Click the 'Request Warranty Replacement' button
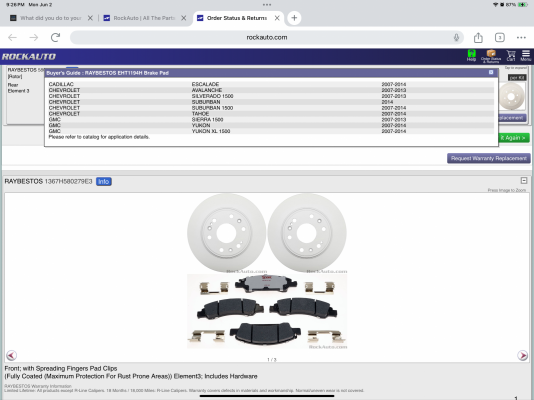The height and width of the screenshot is (400, 534). point(489,158)
